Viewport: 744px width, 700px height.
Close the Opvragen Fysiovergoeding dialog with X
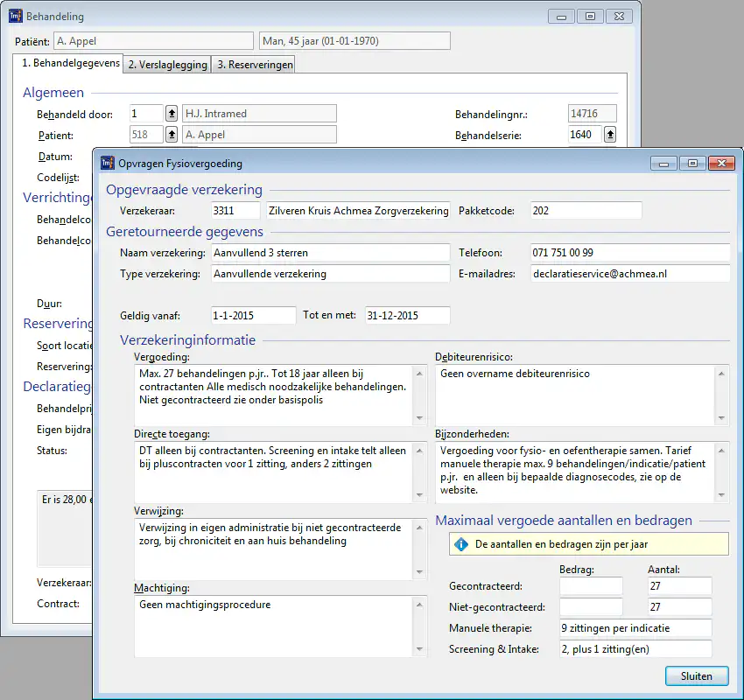click(x=720, y=163)
